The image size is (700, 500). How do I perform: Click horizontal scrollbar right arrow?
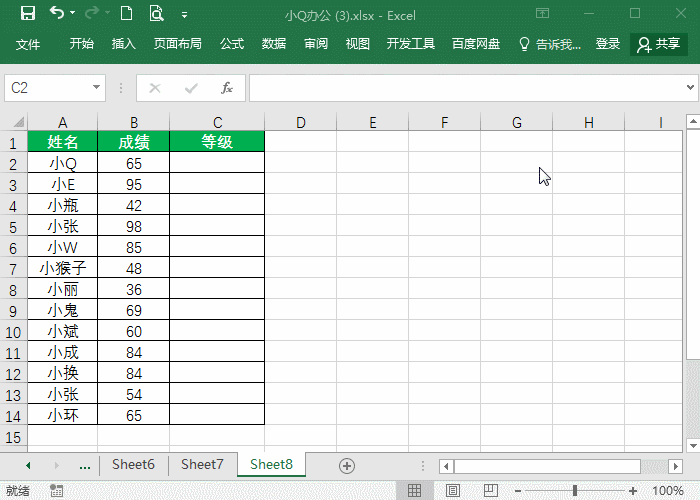675,467
